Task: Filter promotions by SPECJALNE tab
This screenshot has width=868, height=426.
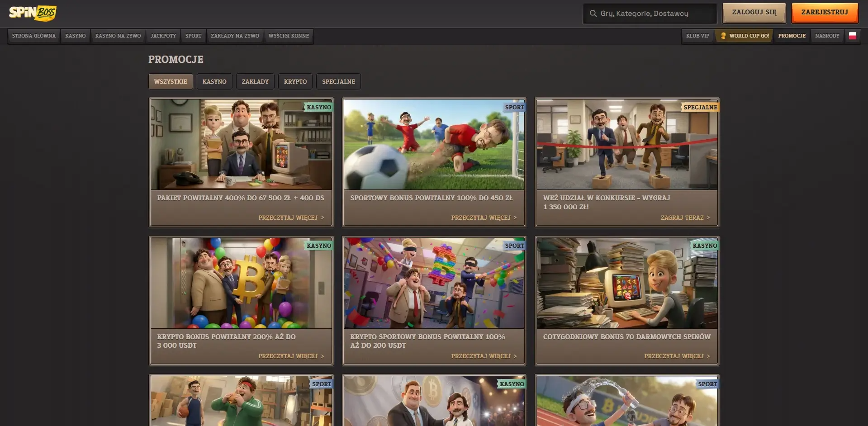Action: point(338,81)
